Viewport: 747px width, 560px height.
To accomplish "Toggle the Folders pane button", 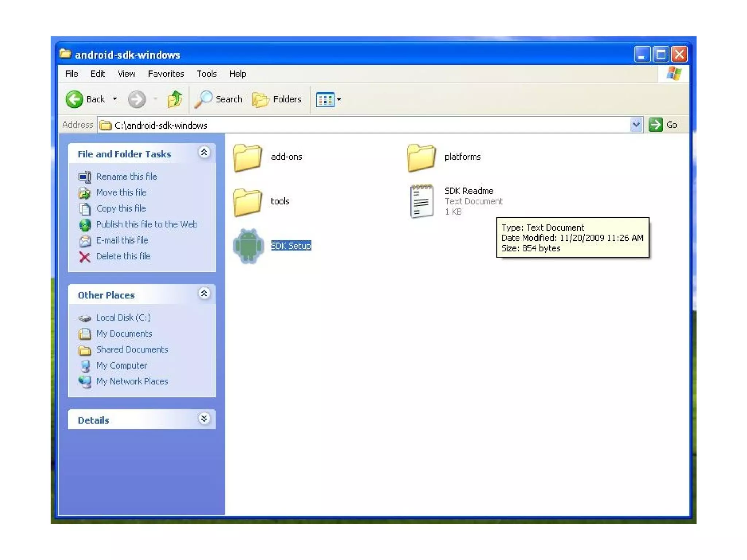I will 277,99.
